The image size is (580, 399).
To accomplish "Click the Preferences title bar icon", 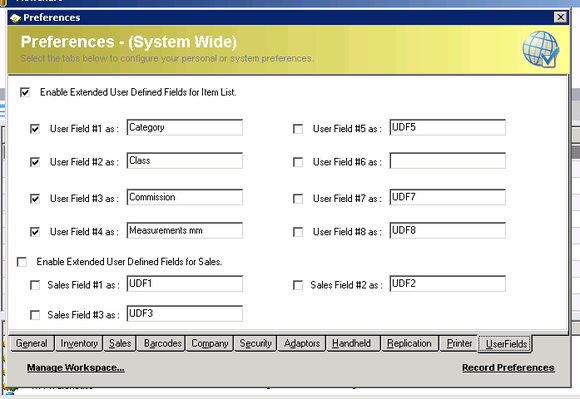I will click(x=15, y=18).
